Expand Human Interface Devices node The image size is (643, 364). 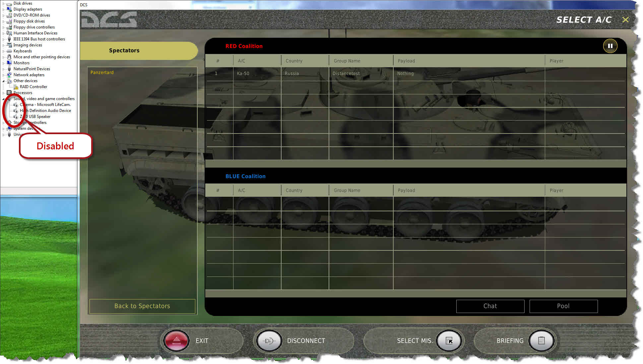(4, 33)
